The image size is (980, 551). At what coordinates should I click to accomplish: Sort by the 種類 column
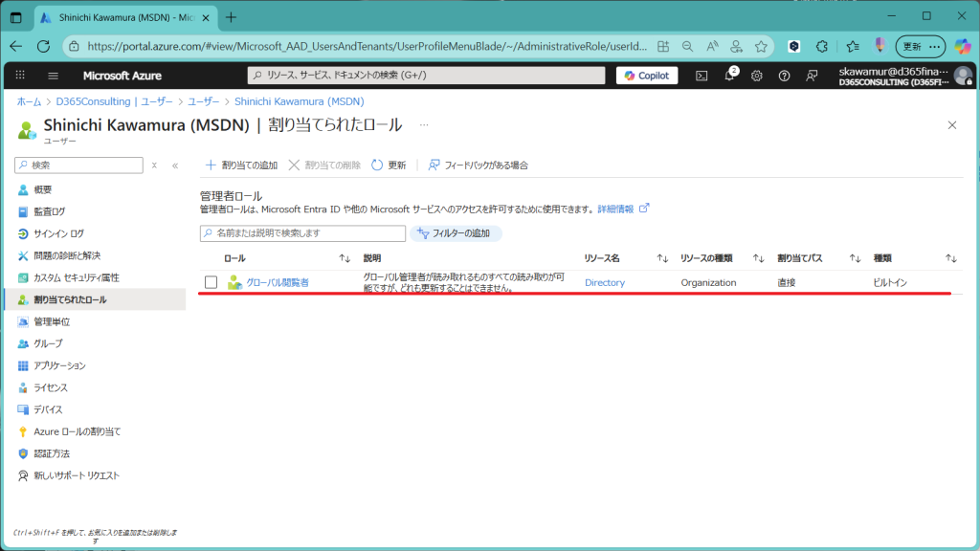pos(950,258)
